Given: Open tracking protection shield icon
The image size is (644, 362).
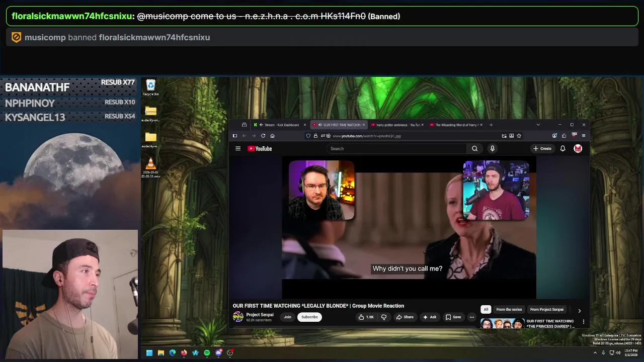Looking at the screenshot, I should [x=308, y=136].
